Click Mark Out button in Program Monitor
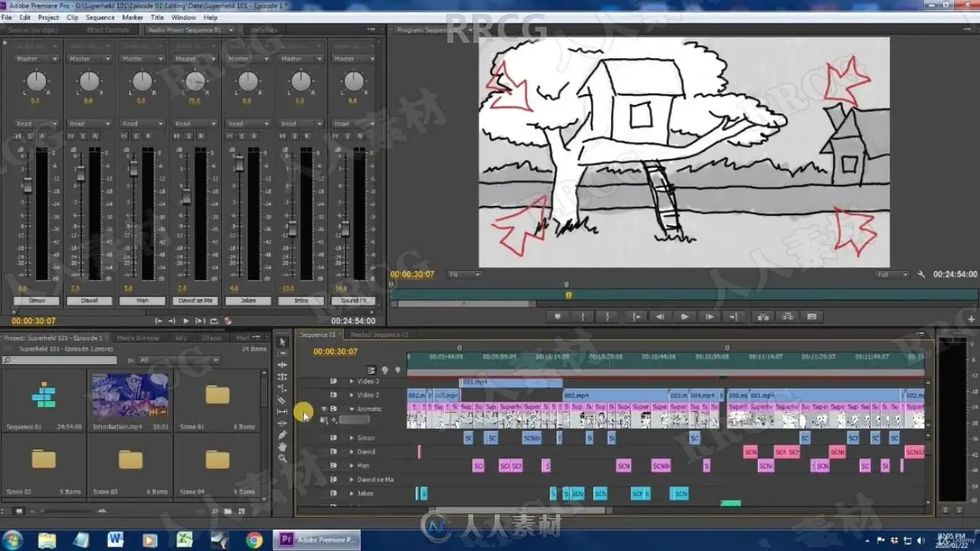Screen dimensions: 980x551 tap(608, 316)
